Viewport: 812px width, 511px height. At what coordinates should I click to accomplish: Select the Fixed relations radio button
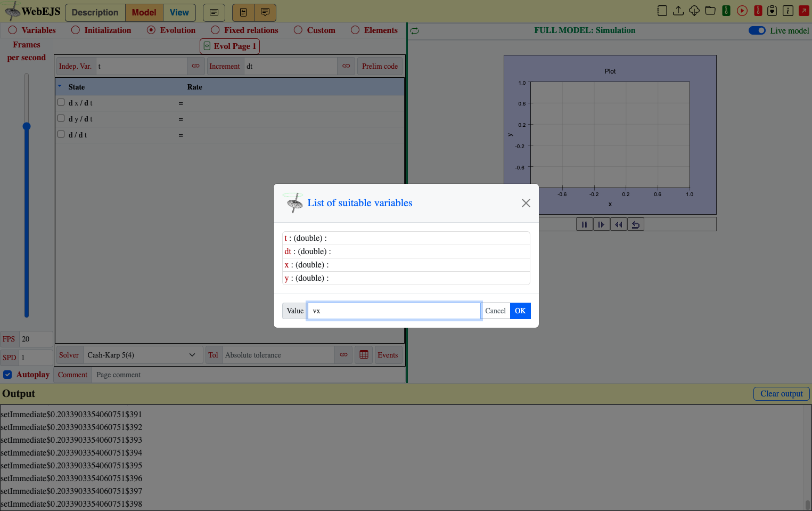pyautogui.click(x=215, y=30)
